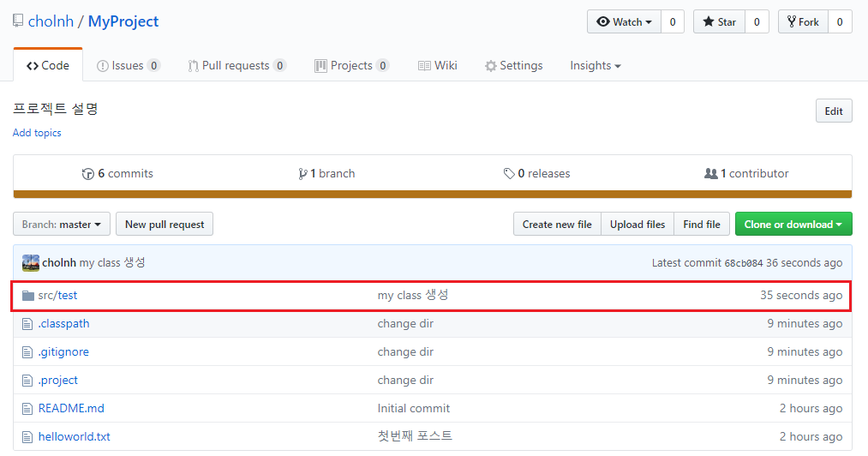Click the language color bar
Image resolution: width=868 pixels, height=456 pixels.
click(x=433, y=194)
